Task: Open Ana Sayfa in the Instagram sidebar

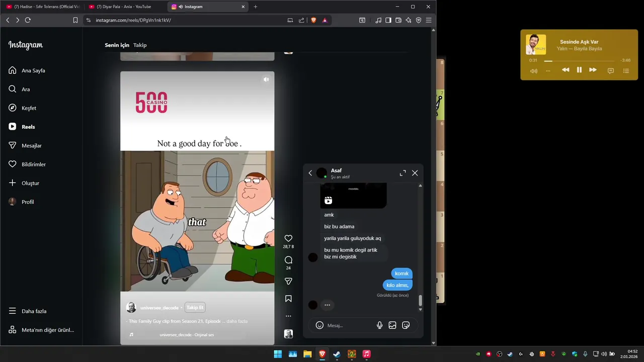Action: coord(27,70)
